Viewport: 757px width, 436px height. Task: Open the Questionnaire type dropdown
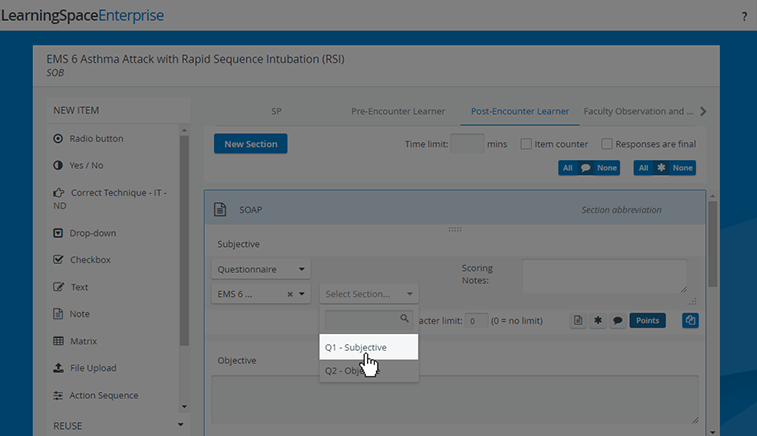[x=261, y=269]
